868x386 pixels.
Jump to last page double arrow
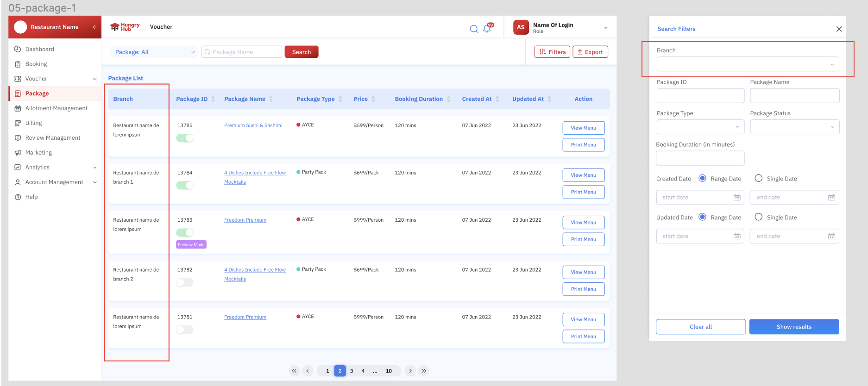click(x=423, y=371)
